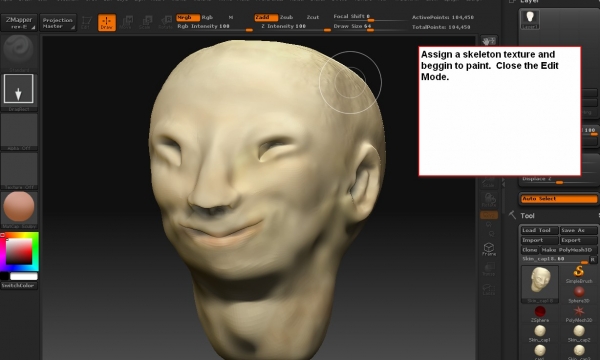Select the Sphere3D tool
Screen dimensions: 600x360
[x=579, y=295]
